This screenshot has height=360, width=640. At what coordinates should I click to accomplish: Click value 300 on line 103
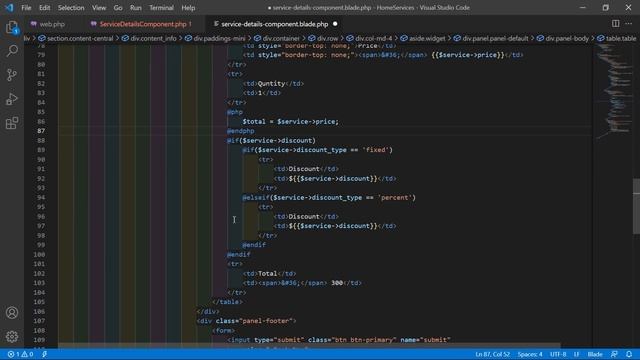pos(337,283)
